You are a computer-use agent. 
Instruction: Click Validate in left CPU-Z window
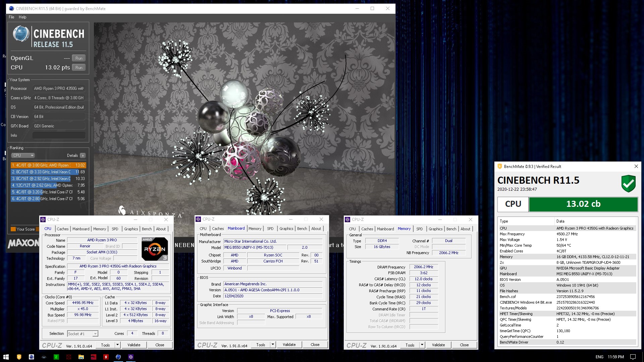[x=134, y=345]
